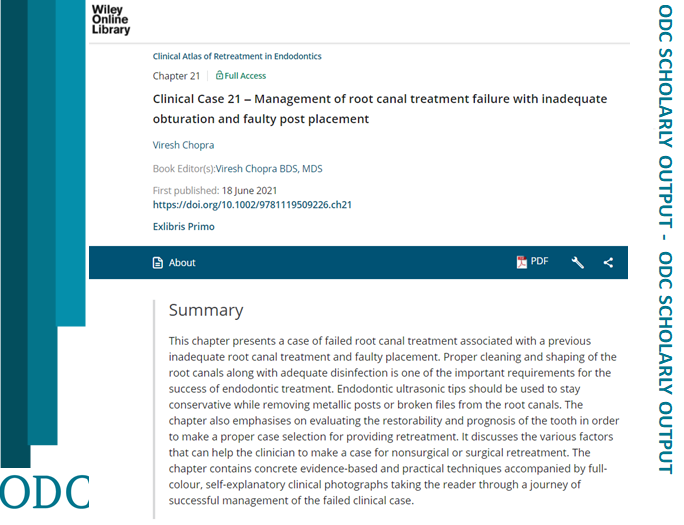Click the summary paragraph text
Image resolution: width=684 pixels, height=525 pixels.
393,421
